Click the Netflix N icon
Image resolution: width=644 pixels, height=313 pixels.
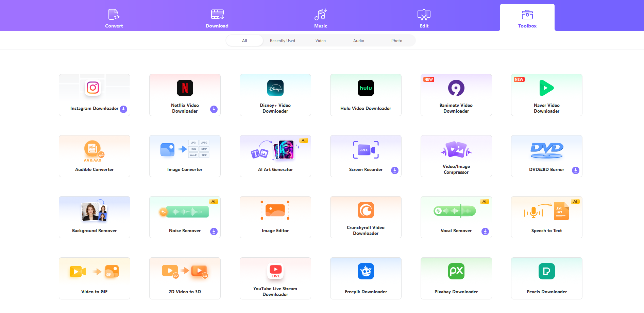click(x=185, y=88)
